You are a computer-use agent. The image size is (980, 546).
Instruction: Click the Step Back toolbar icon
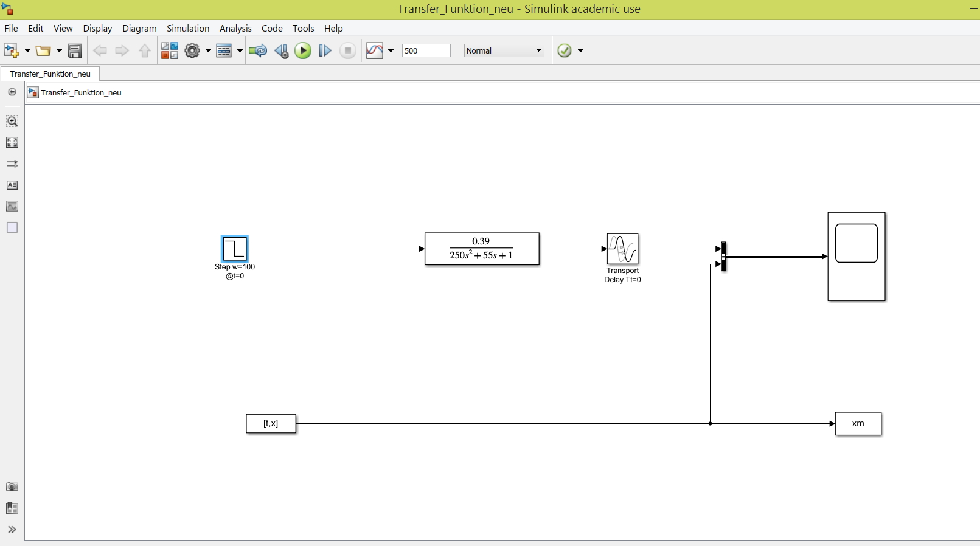pyautogui.click(x=281, y=51)
